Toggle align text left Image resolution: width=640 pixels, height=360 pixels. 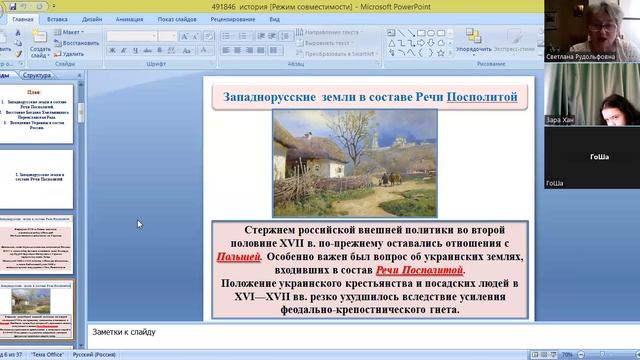[226, 50]
